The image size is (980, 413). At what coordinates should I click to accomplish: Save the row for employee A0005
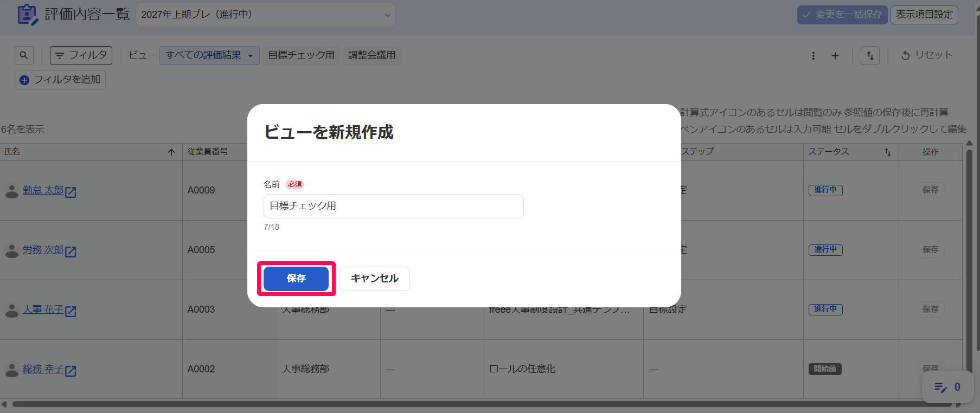(x=931, y=250)
